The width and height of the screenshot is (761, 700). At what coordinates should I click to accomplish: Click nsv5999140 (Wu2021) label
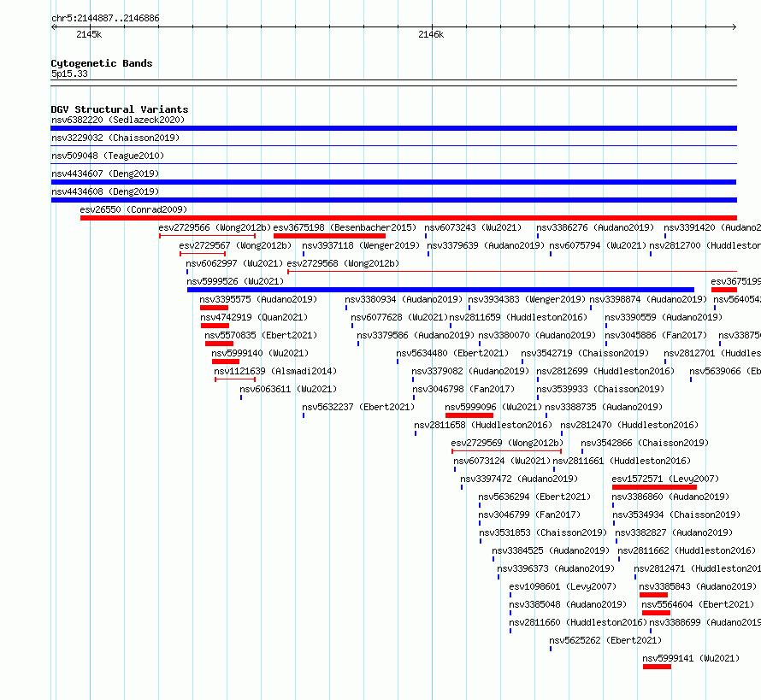point(260,353)
